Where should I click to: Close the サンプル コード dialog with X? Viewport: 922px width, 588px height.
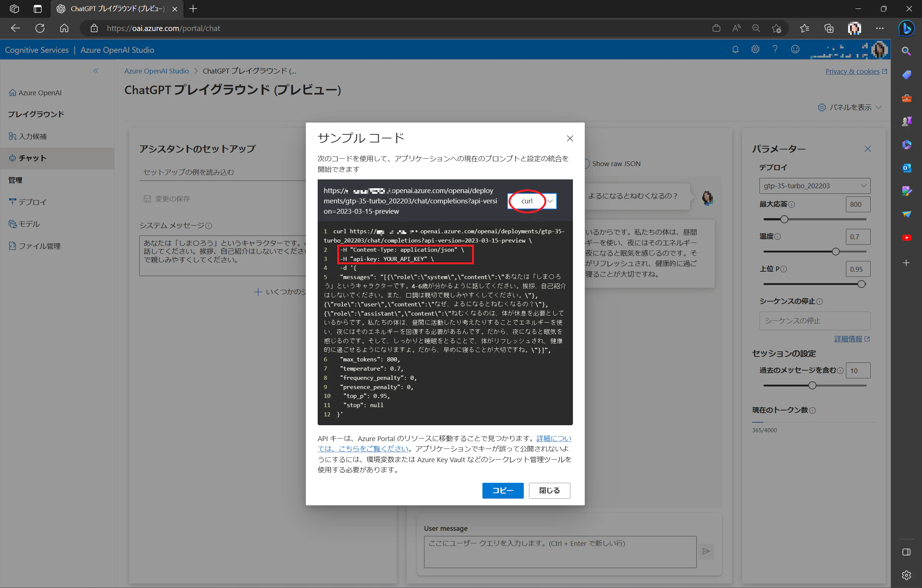pyautogui.click(x=570, y=138)
